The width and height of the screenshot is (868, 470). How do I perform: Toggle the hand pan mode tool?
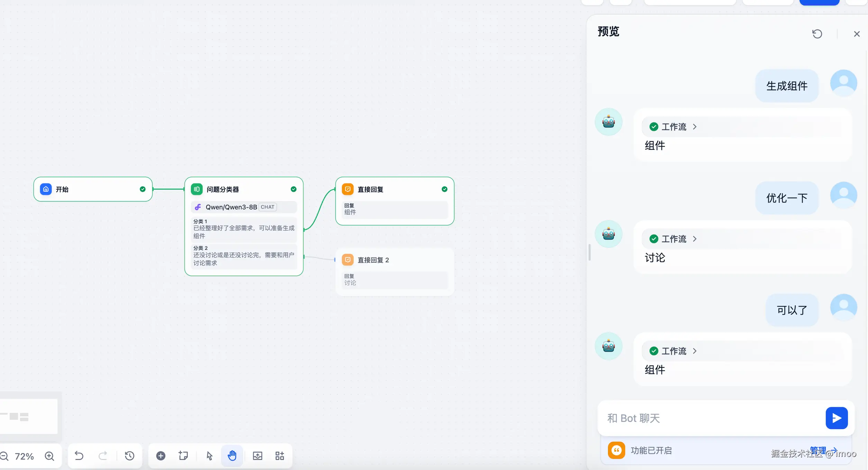pyautogui.click(x=232, y=456)
